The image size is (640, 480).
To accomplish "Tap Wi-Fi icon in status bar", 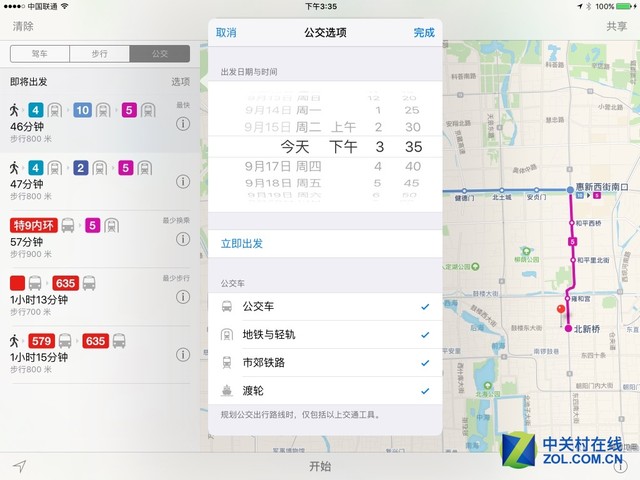I will (x=64, y=6).
